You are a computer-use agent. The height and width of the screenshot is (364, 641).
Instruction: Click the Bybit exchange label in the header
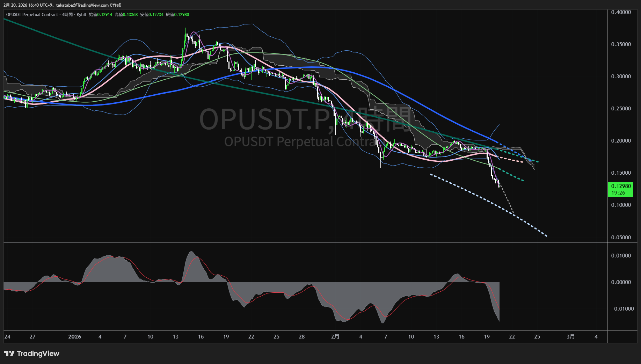coord(81,15)
